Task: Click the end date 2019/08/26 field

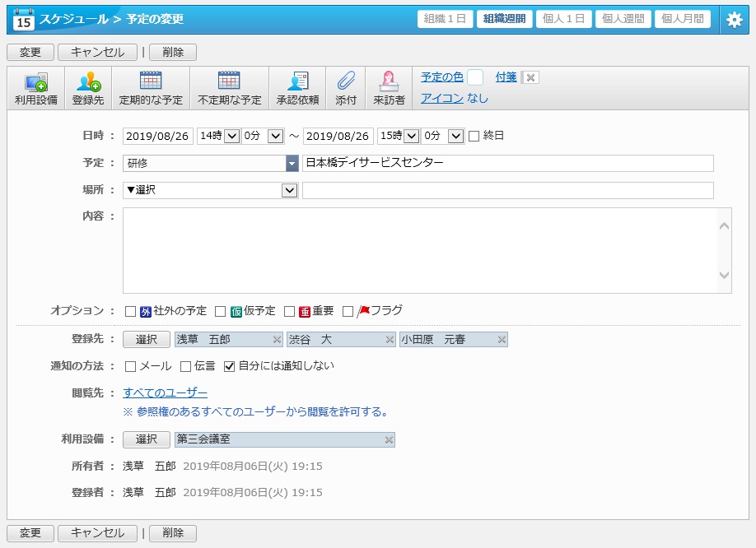Action: point(338,137)
